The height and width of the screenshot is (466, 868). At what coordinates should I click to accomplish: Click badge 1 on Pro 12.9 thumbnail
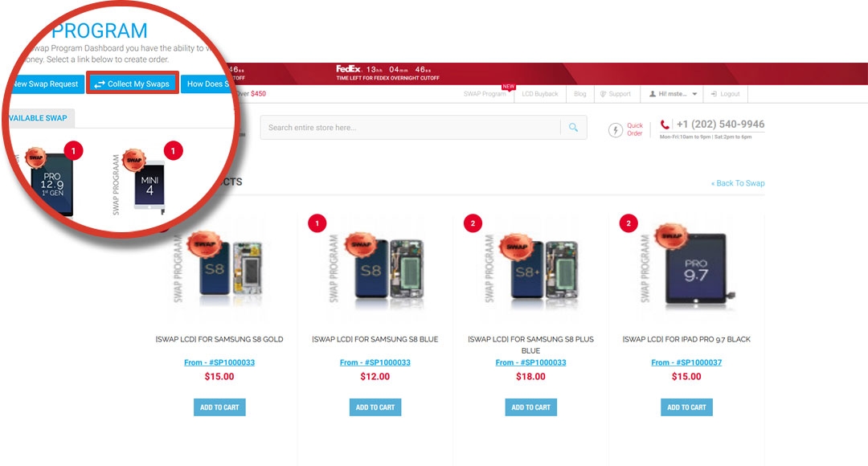73,150
